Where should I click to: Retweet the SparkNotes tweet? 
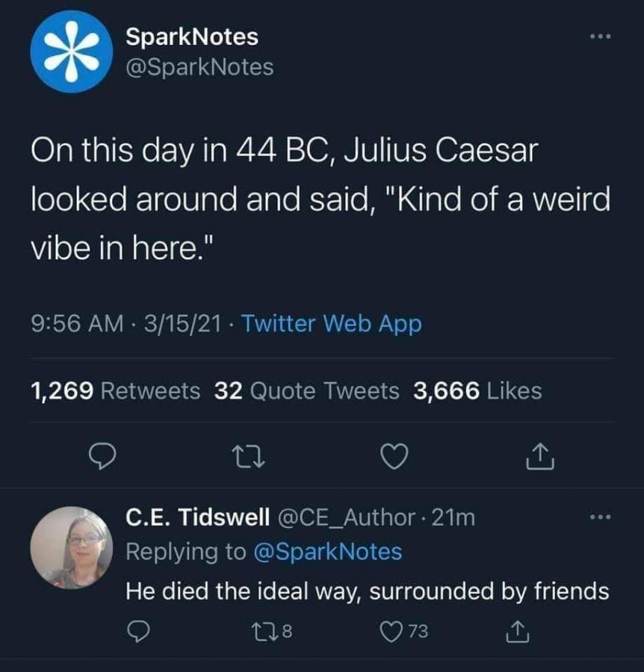tap(250, 456)
